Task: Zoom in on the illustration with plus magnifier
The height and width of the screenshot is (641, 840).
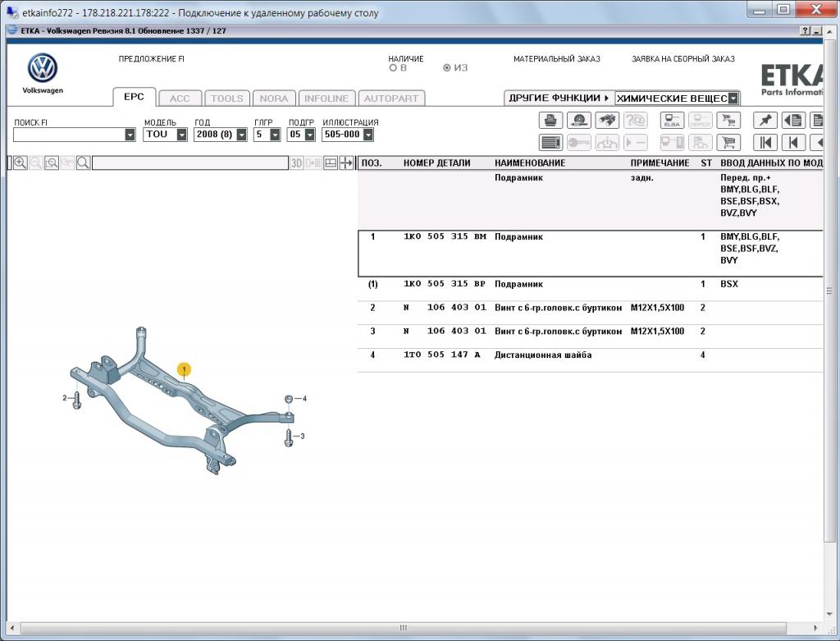Action: [21, 163]
